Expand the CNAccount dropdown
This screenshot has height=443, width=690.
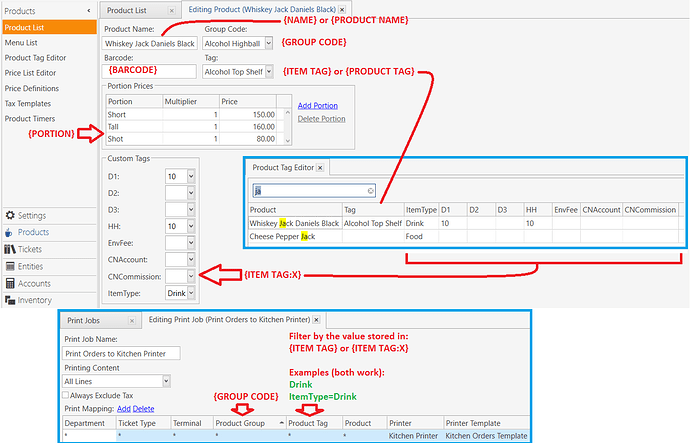191,260
